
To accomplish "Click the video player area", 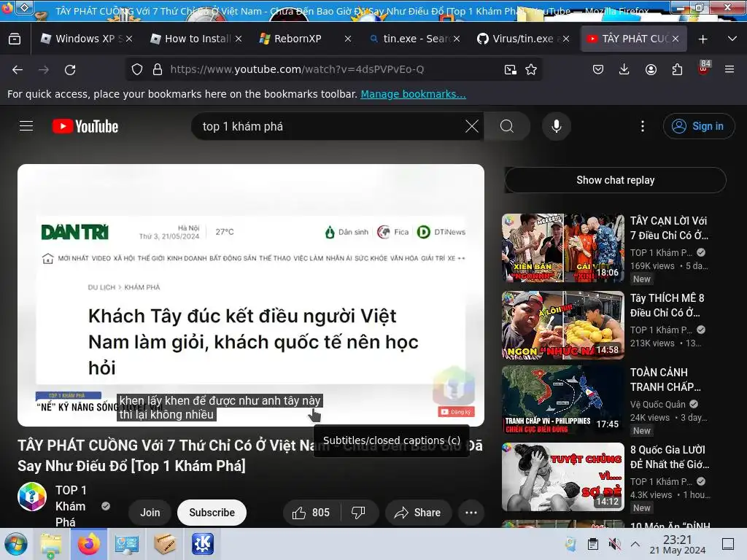I will 251,295.
